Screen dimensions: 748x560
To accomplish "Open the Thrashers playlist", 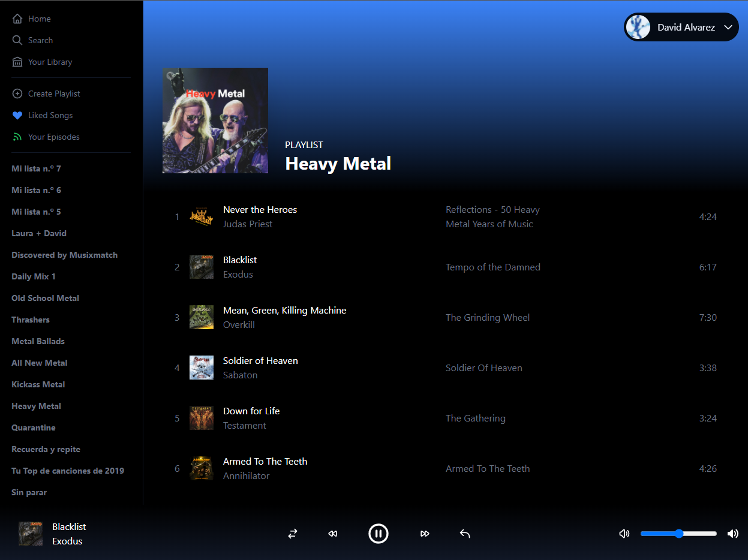I will (30, 319).
